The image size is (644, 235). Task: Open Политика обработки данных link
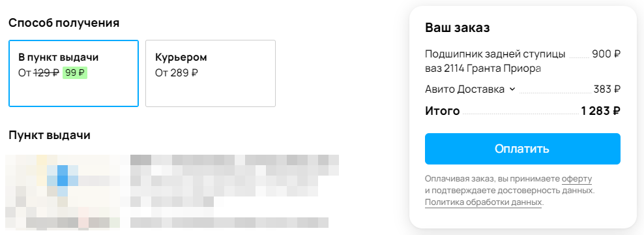click(x=484, y=202)
